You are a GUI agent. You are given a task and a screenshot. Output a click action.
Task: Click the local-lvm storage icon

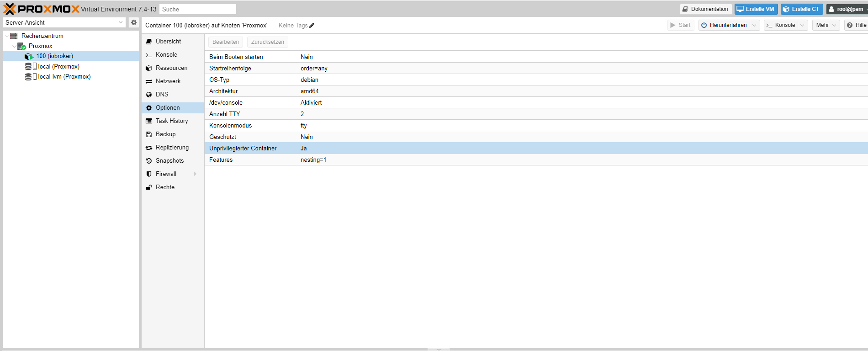(31, 76)
